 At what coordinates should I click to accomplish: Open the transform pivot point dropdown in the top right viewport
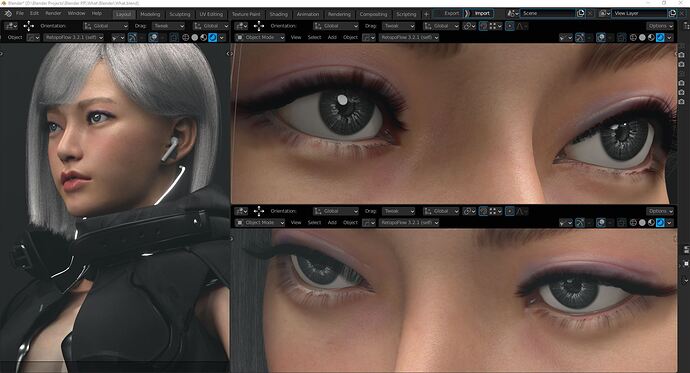(x=470, y=26)
